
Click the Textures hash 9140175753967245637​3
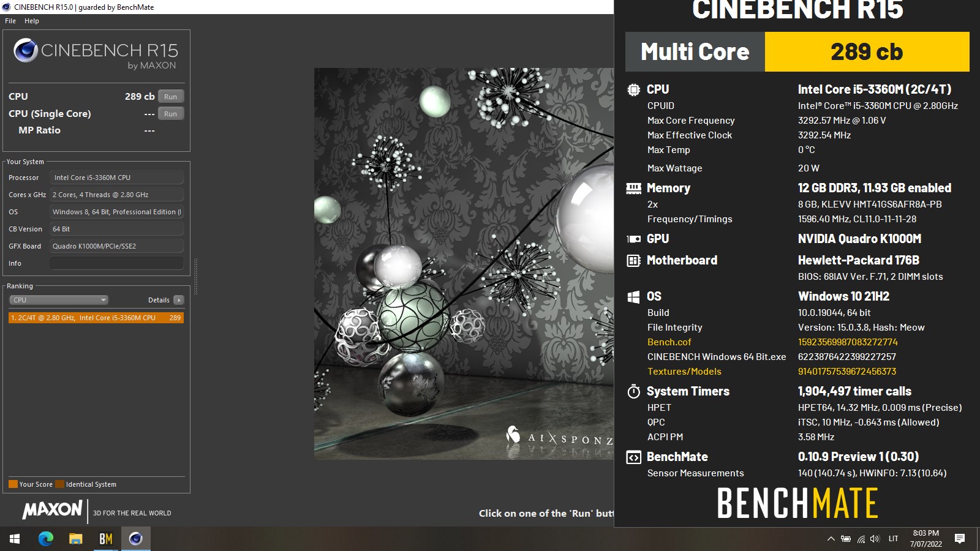847,372
